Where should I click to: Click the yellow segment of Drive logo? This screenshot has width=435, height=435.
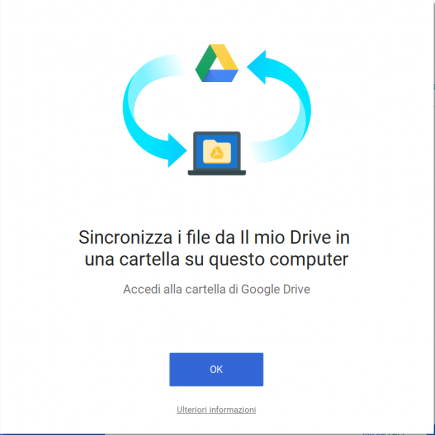(224, 57)
